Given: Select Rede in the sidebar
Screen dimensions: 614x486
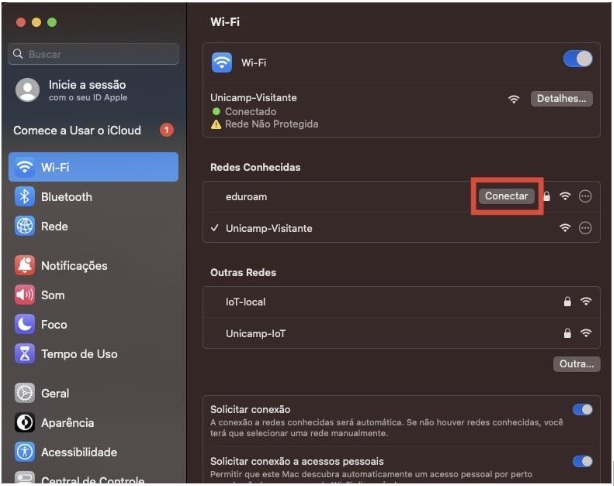Looking at the screenshot, I should tap(93, 226).
